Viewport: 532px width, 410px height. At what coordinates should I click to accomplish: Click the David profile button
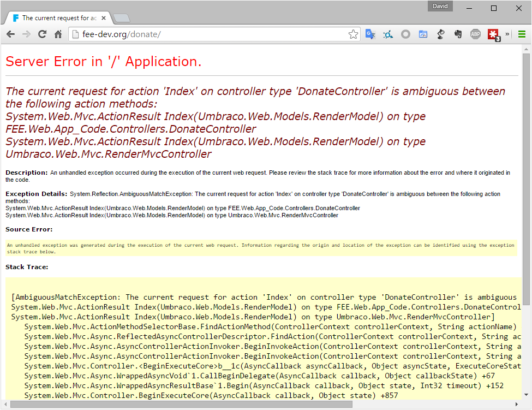[x=440, y=6]
